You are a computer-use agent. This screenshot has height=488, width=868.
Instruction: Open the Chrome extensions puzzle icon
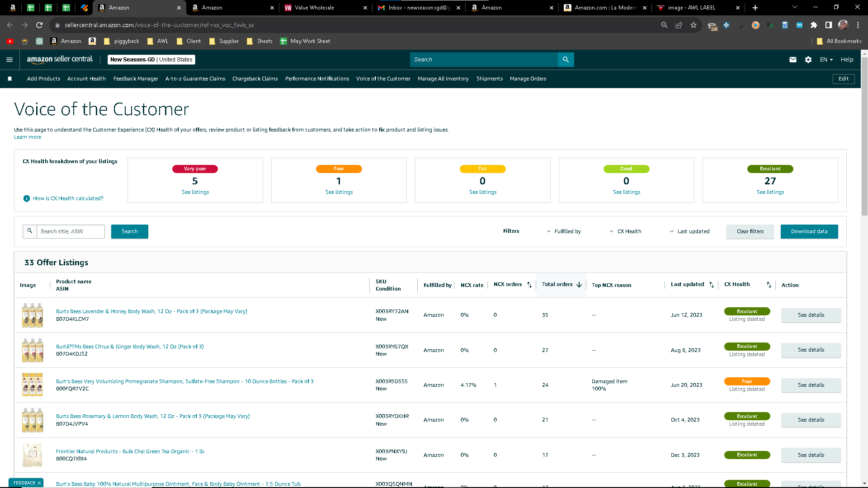pyautogui.click(x=814, y=25)
